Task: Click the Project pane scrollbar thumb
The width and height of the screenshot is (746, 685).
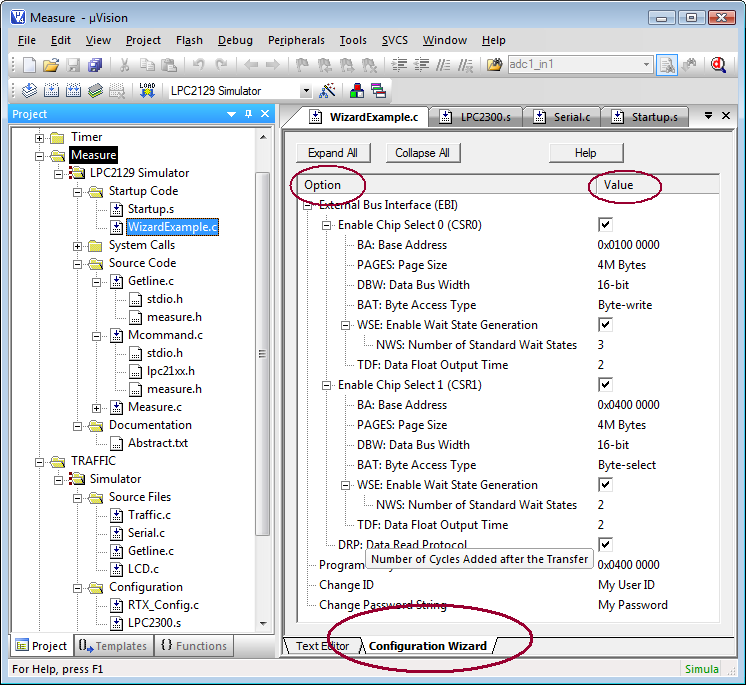Action: pos(262,354)
